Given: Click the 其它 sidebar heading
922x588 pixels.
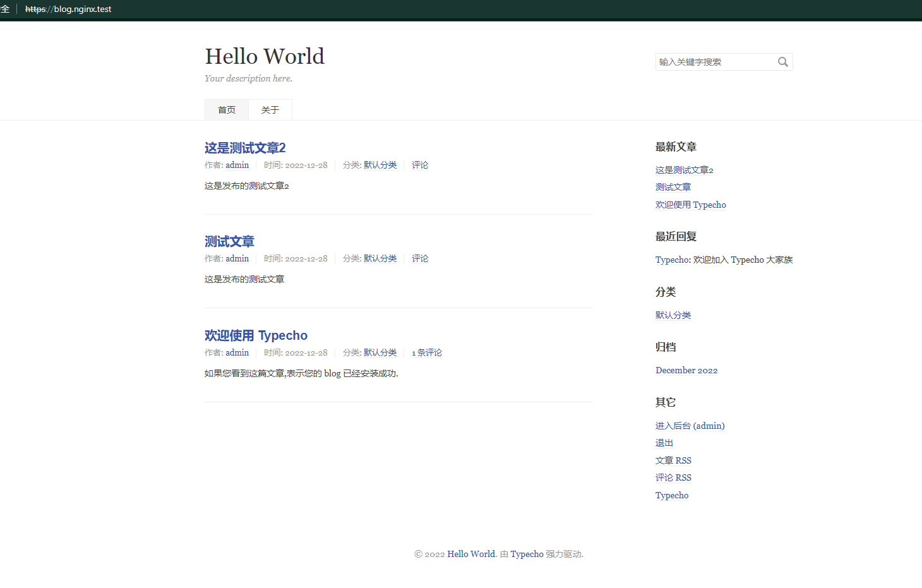Looking at the screenshot, I should pos(666,402).
